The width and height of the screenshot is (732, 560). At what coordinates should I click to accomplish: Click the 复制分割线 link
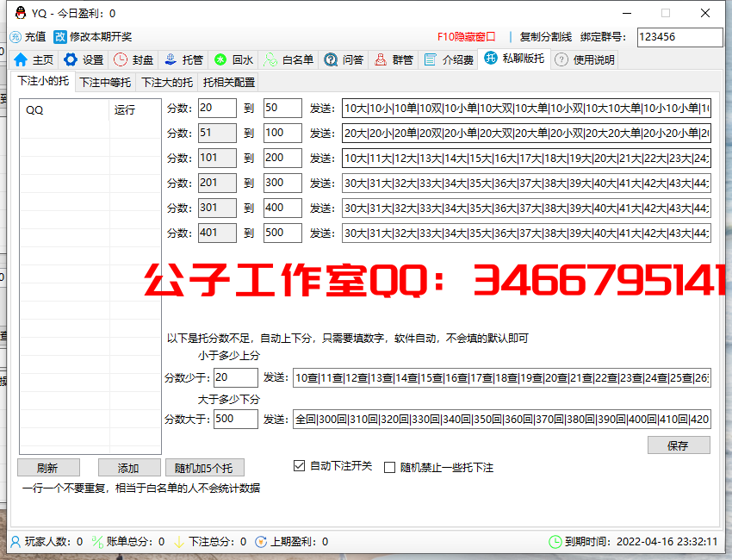[x=546, y=37]
